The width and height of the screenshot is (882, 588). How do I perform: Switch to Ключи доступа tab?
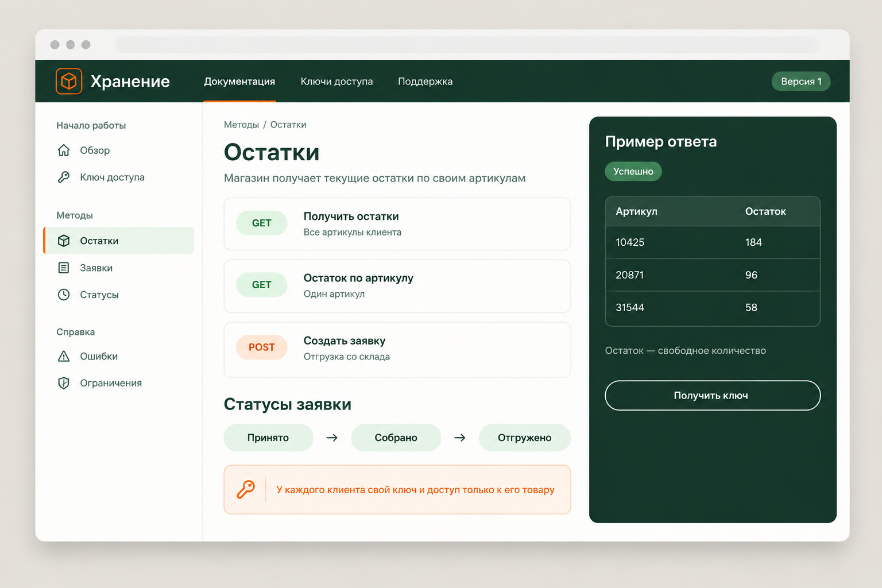click(x=336, y=82)
